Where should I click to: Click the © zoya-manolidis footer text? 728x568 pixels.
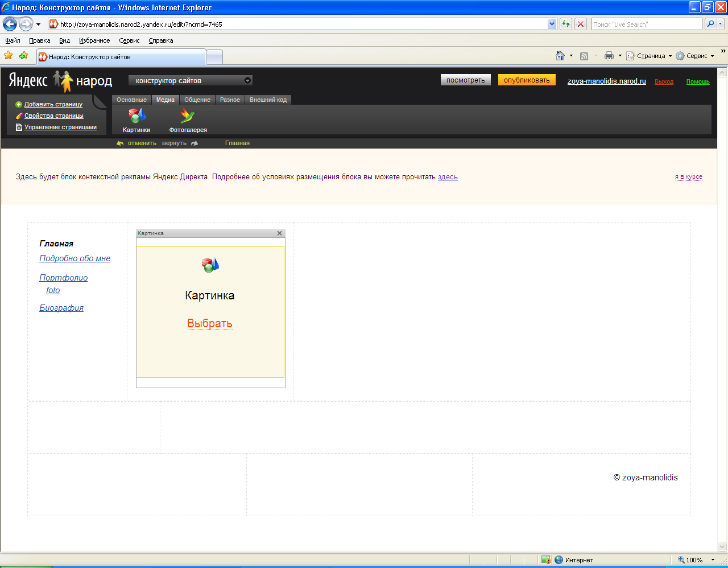pos(646,478)
